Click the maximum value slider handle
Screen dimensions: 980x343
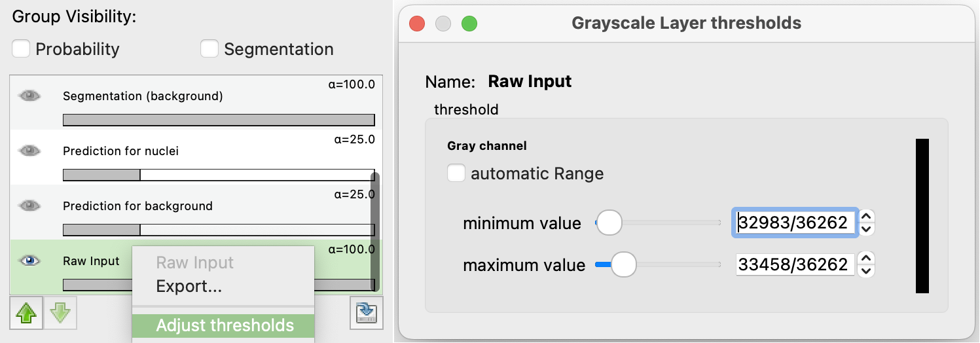(623, 264)
